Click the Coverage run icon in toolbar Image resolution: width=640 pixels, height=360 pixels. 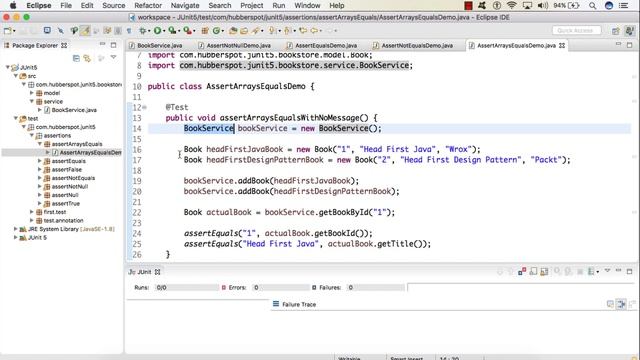172,31
